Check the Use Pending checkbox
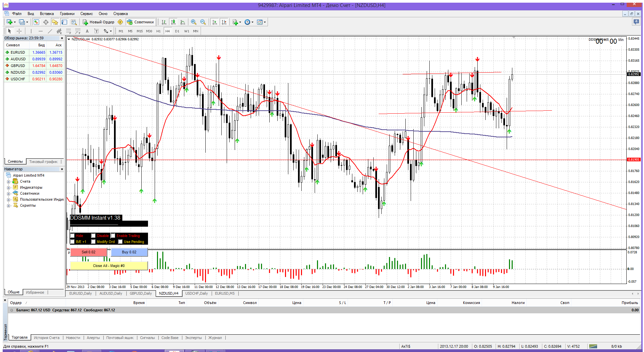This screenshot has height=352, width=644. tap(120, 242)
